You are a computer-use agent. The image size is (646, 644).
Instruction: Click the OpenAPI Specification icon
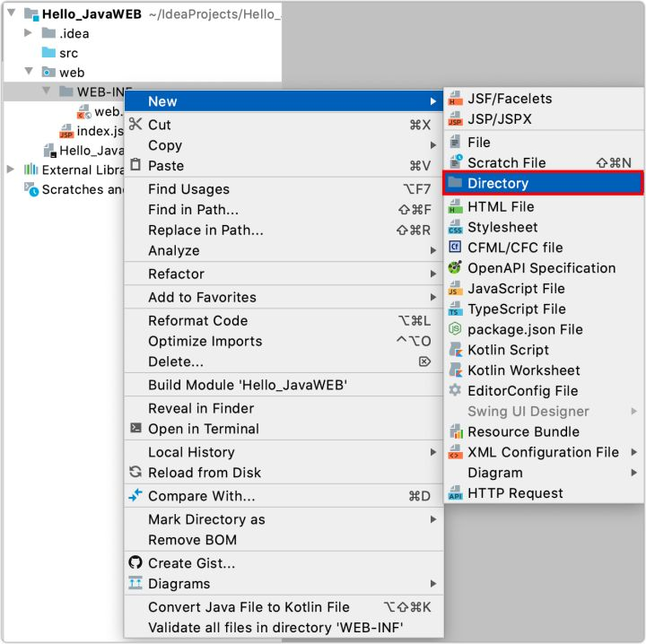point(455,268)
